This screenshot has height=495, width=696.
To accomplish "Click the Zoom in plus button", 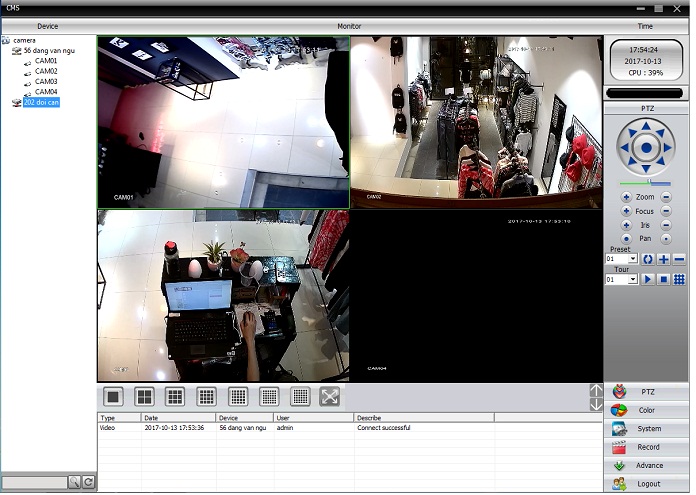I will [626, 197].
